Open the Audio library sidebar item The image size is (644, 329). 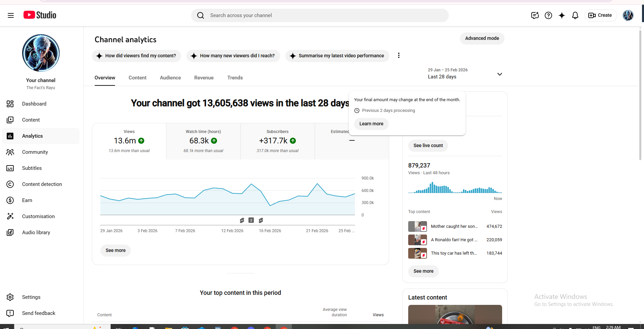(36, 233)
